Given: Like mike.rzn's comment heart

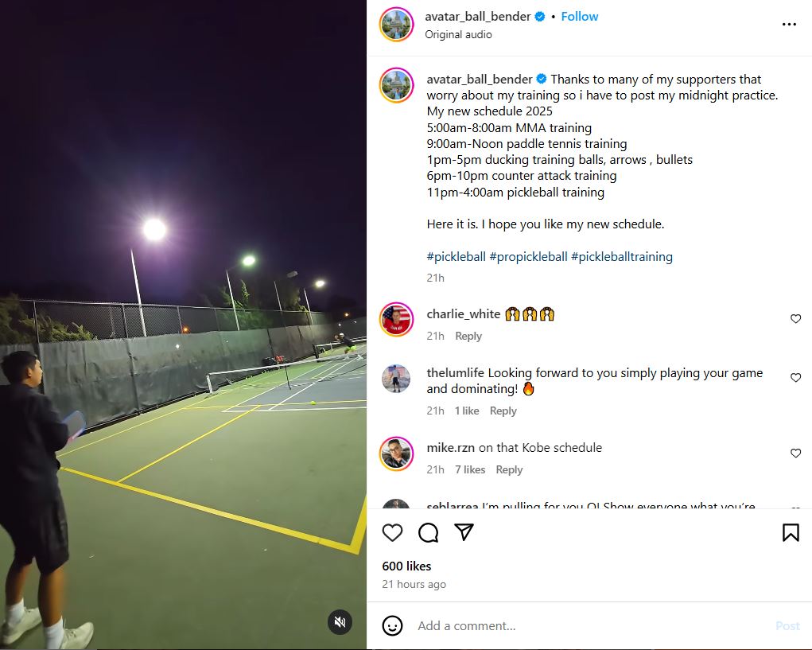Looking at the screenshot, I should [796, 453].
